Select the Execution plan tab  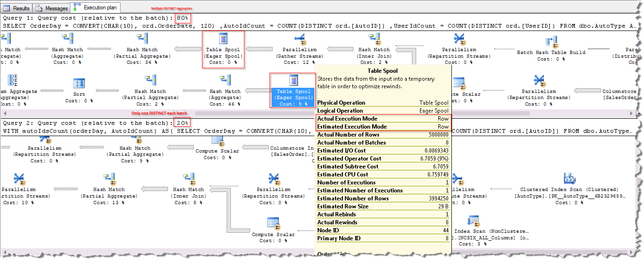click(x=95, y=8)
